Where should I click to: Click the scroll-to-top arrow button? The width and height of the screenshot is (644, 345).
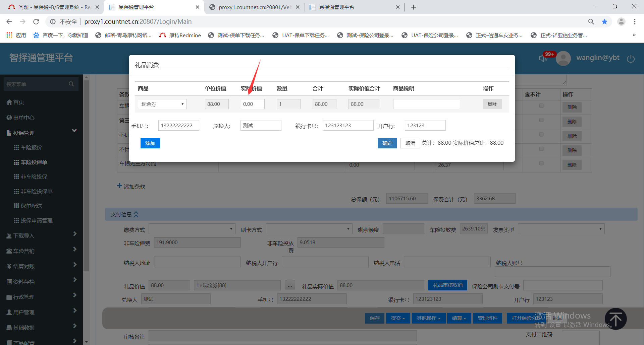(615, 319)
